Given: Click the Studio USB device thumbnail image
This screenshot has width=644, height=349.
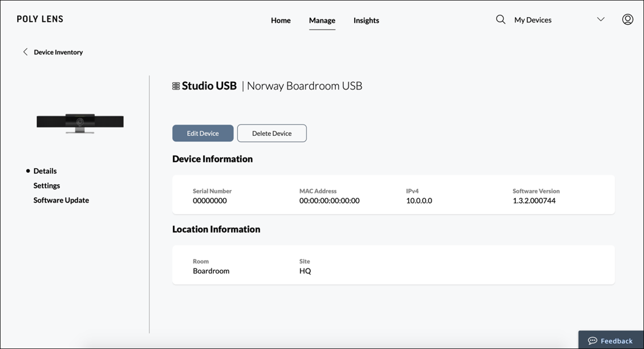Looking at the screenshot, I should tap(80, 123).
